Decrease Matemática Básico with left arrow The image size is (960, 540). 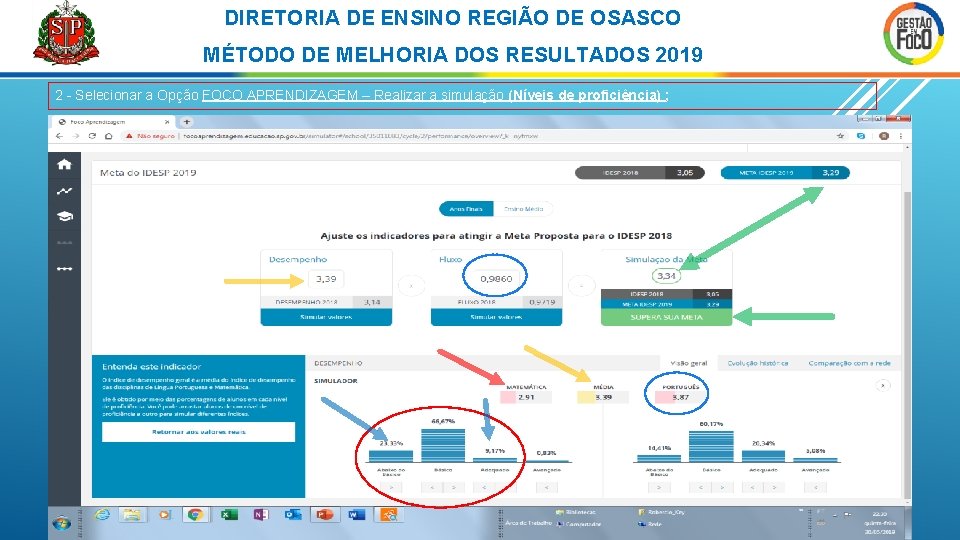click(432, 487)
